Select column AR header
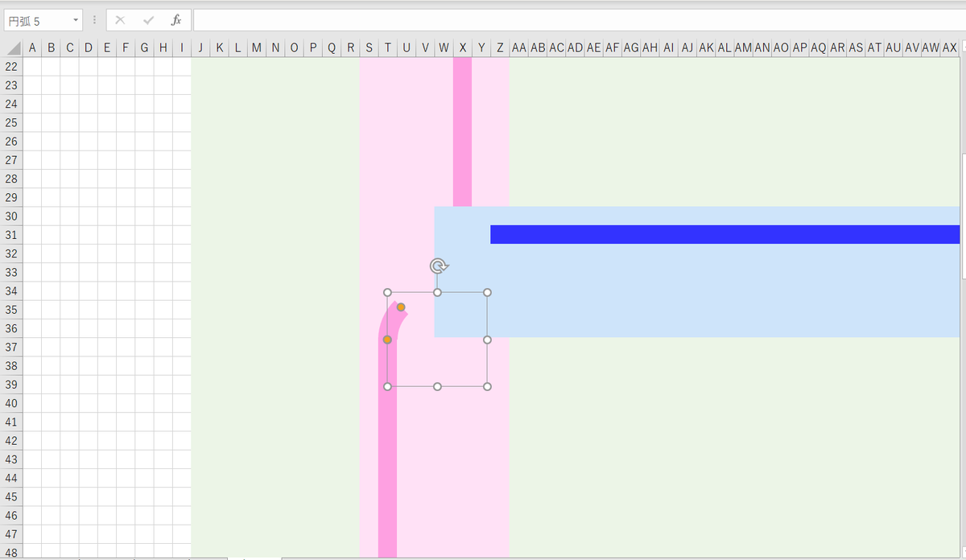The height and width of the screenshot is (560, 966). (x=836, y=48)
